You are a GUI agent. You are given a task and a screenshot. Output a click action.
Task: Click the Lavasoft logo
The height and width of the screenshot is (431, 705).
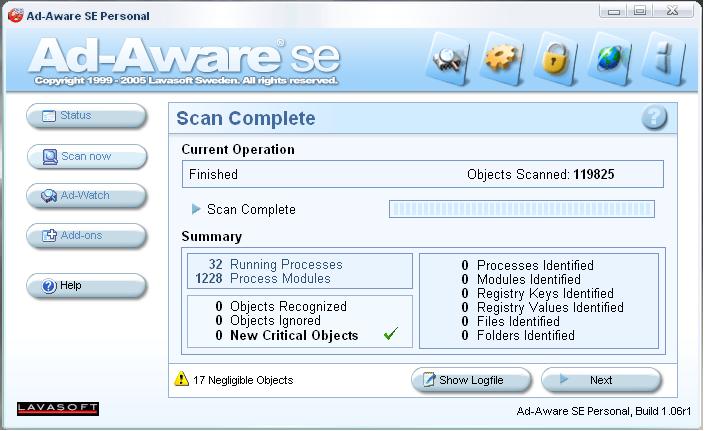click(x=58, y=409)
